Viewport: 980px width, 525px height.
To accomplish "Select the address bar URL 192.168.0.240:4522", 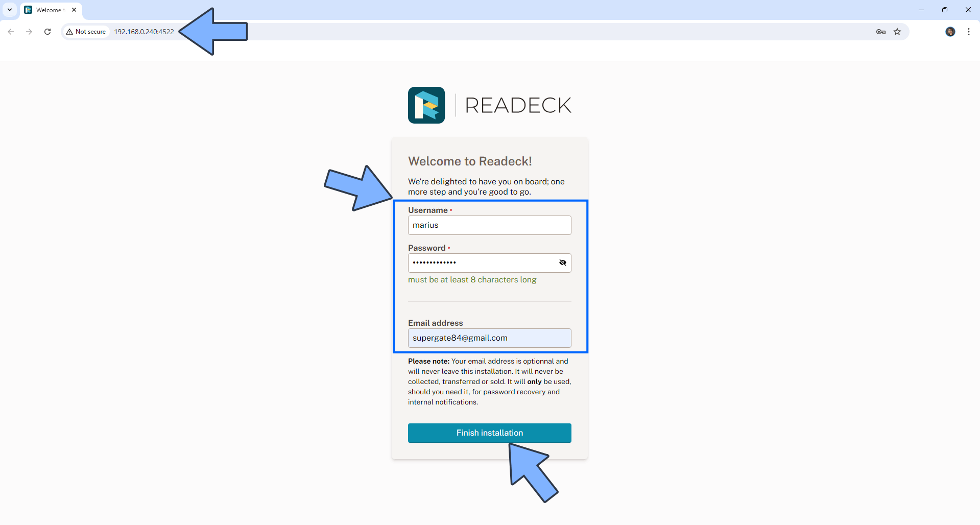I will (x=144, y=32).
